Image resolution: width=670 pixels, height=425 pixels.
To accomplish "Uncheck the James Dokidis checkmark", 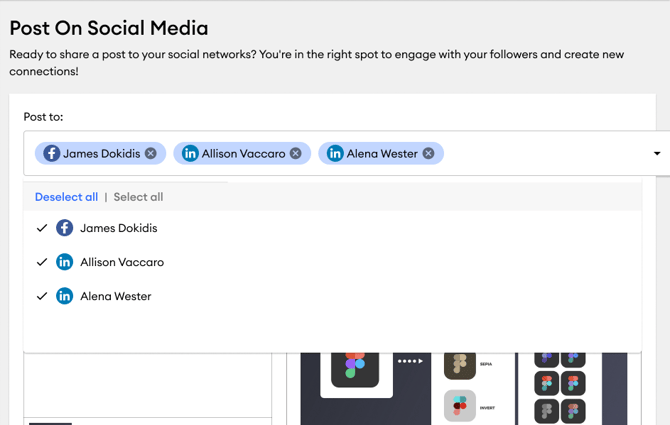I will tap(42, 228).
